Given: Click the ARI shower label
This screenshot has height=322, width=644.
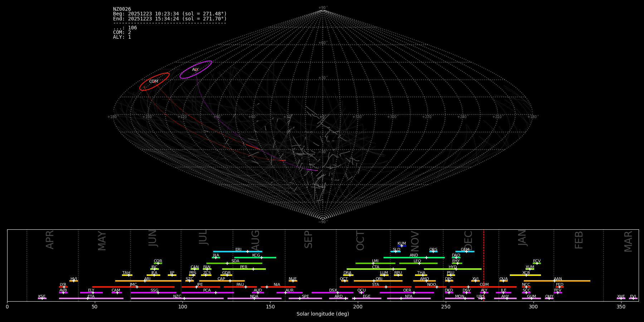Looking at the screenshot, I should coord(147,279).
